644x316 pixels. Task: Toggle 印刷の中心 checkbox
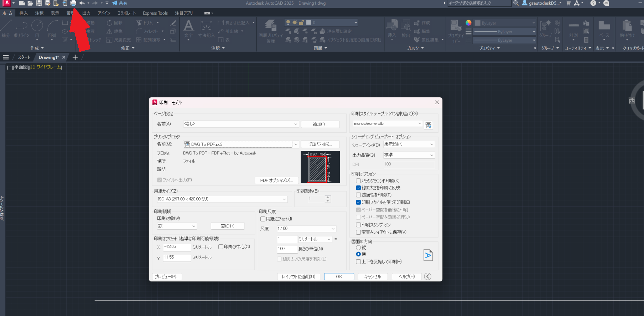[221, 247]
